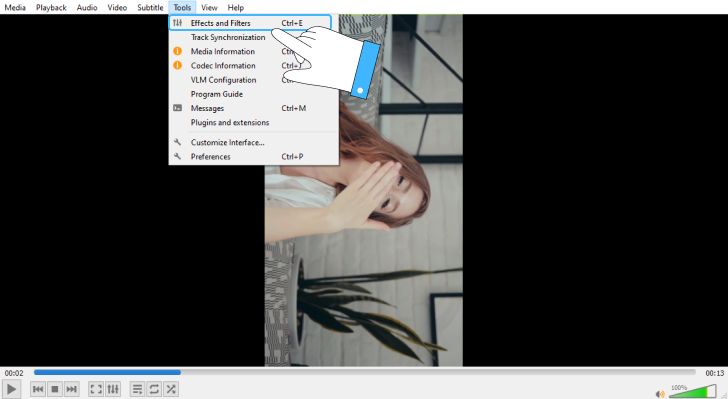Click the total duration 00:13 label
Screen dimensions: 728x399
[x=715, y=373]
